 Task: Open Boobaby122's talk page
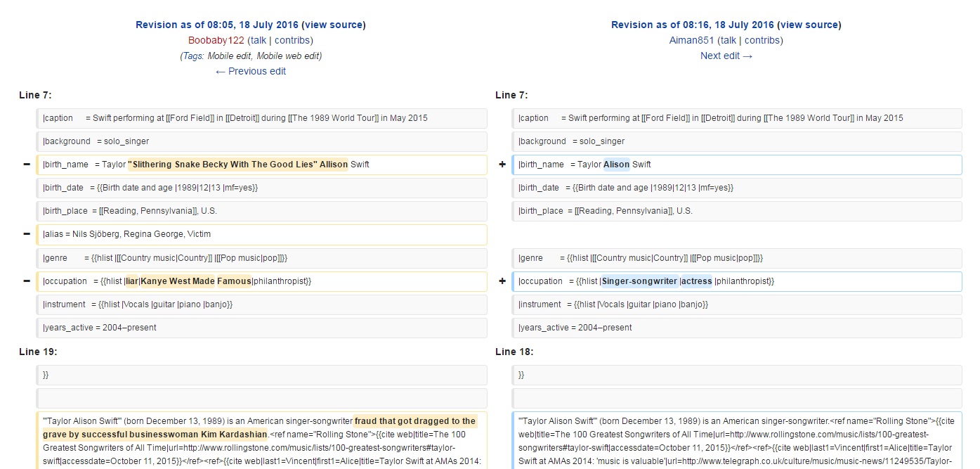tap(259, 40)
